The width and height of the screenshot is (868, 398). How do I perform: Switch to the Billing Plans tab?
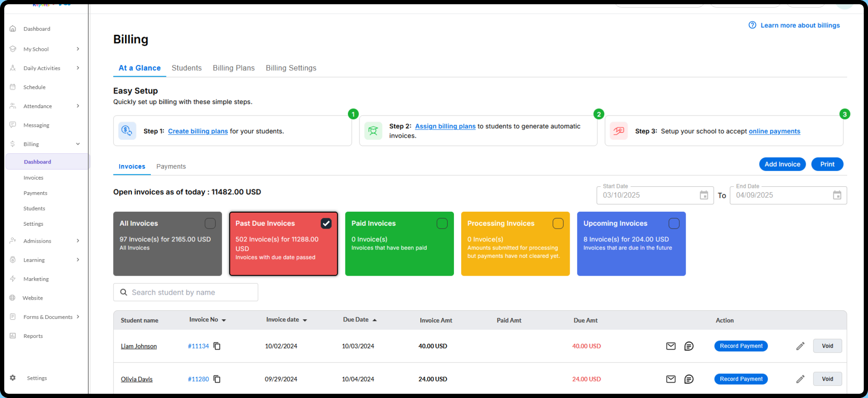[234, 68]
